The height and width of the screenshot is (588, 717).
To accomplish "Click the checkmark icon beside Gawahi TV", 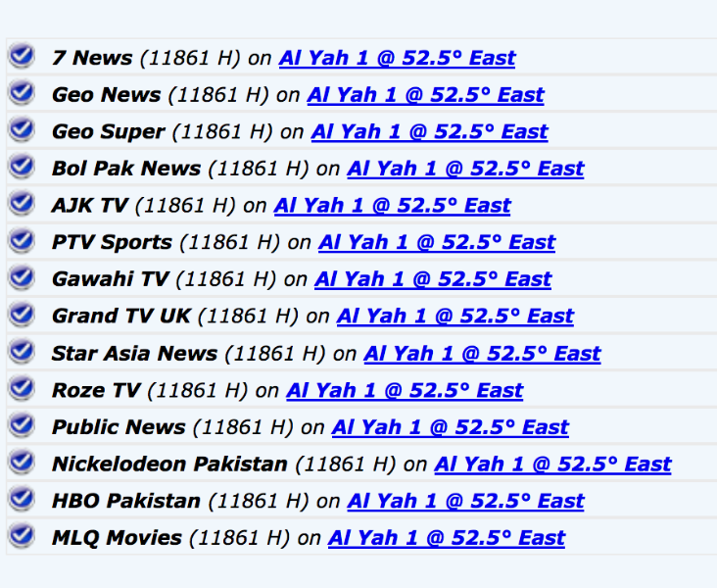I will [x=22, y=277].
